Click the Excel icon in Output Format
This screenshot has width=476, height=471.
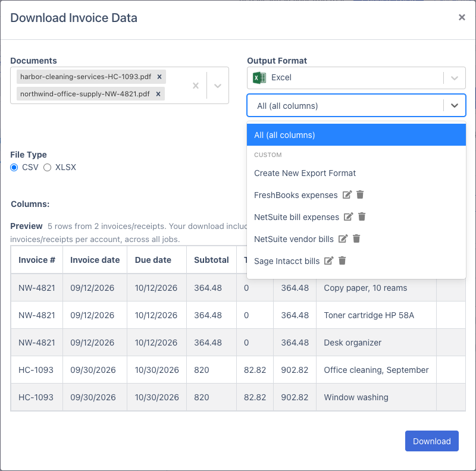(259, 78)
